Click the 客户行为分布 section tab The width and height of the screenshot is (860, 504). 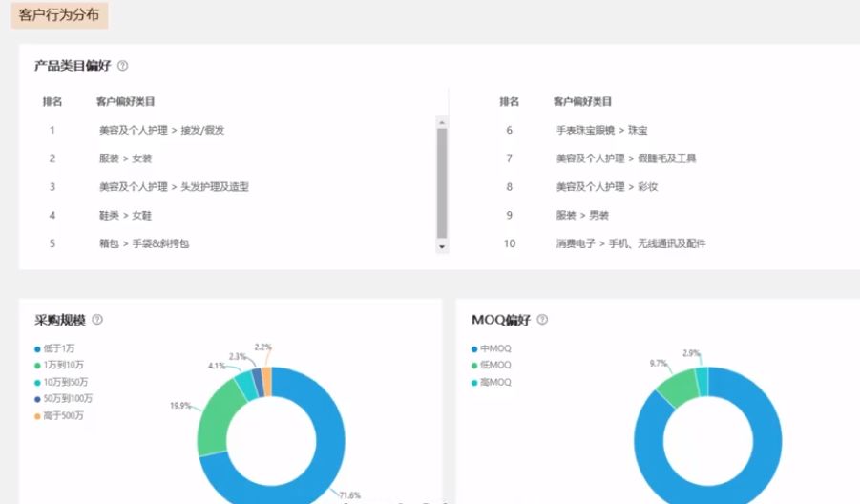coord(59,15)
